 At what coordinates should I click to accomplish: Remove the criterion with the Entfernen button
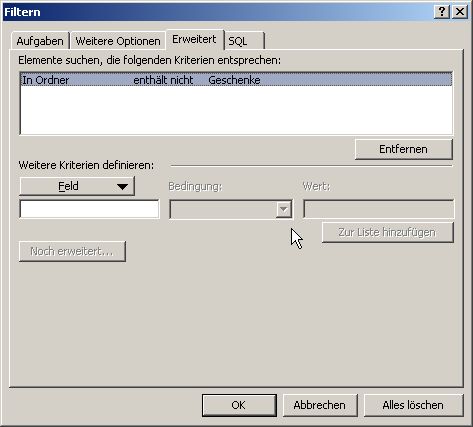point(403,149)
